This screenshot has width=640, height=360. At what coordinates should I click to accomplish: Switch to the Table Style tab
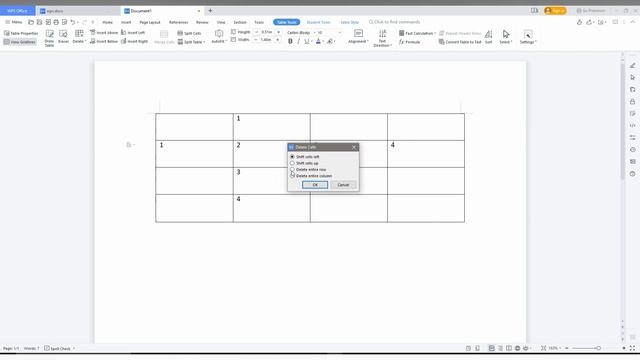(x=349, y=22)
